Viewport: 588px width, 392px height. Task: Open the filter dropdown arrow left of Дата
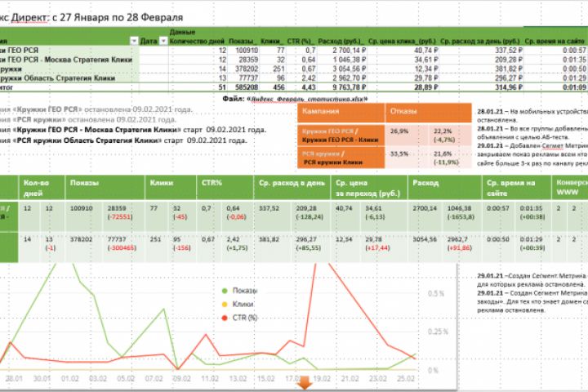point(134,41)
